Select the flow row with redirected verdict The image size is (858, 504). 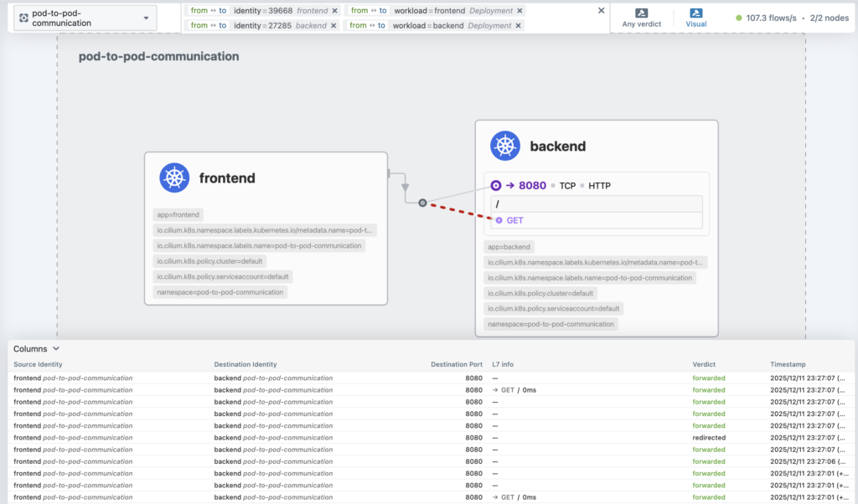(419, 438)
